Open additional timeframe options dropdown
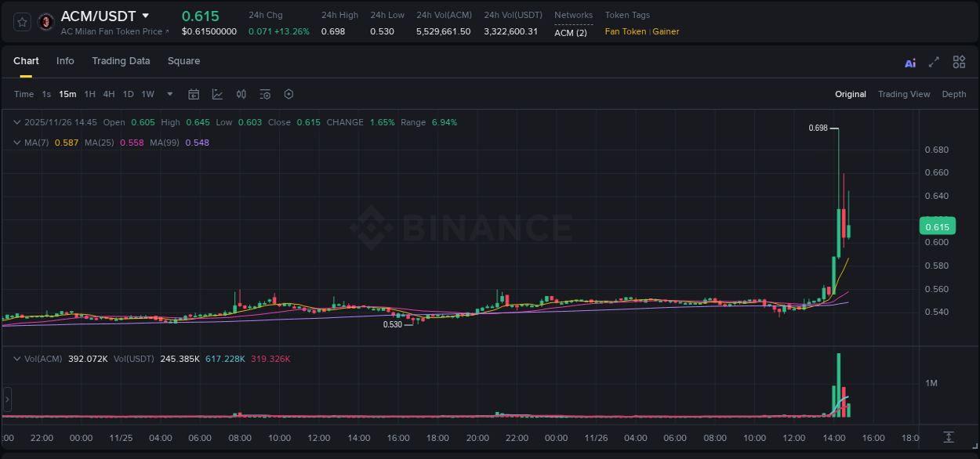The image size is (980, 459). tap(169, 94)
